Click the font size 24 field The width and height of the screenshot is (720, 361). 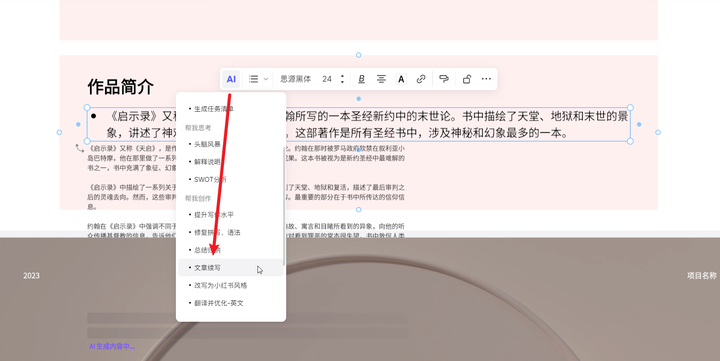click(327, 79)
